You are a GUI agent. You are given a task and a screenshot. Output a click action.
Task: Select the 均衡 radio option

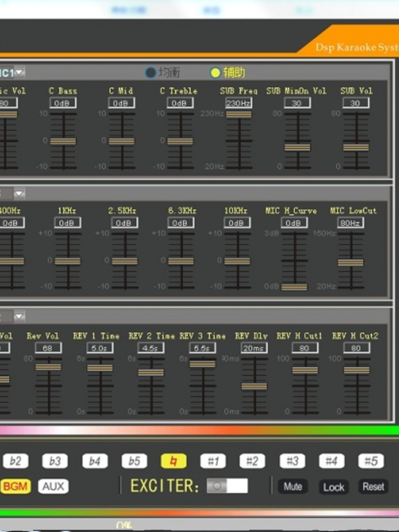(x=150, y=72)
